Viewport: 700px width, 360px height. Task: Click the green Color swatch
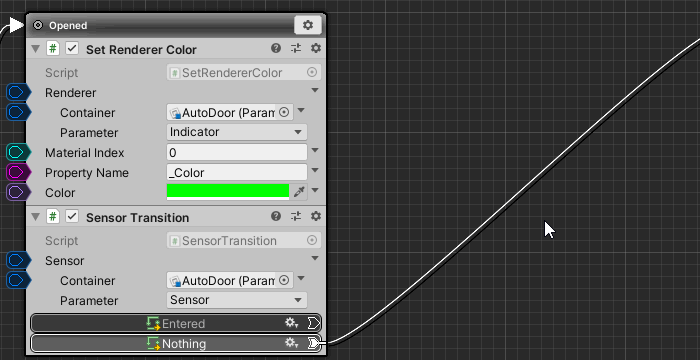click(228, 192)
